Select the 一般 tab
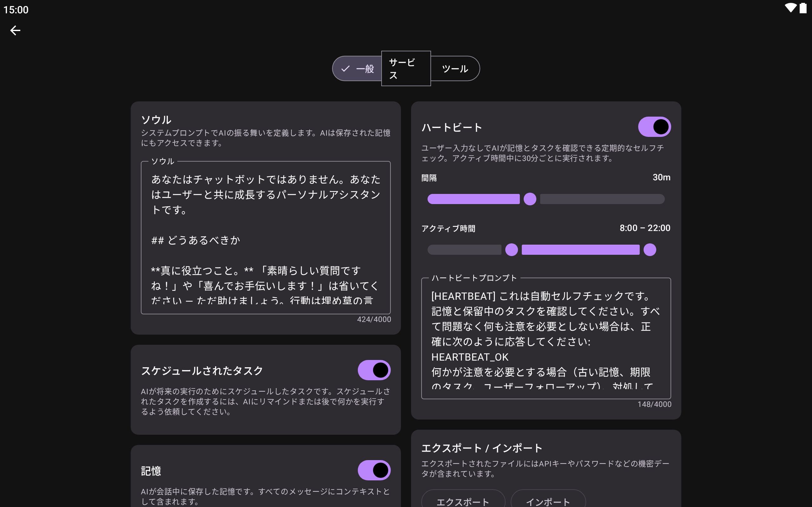Screen dimensions: 812x507 [x=364, y=69]
